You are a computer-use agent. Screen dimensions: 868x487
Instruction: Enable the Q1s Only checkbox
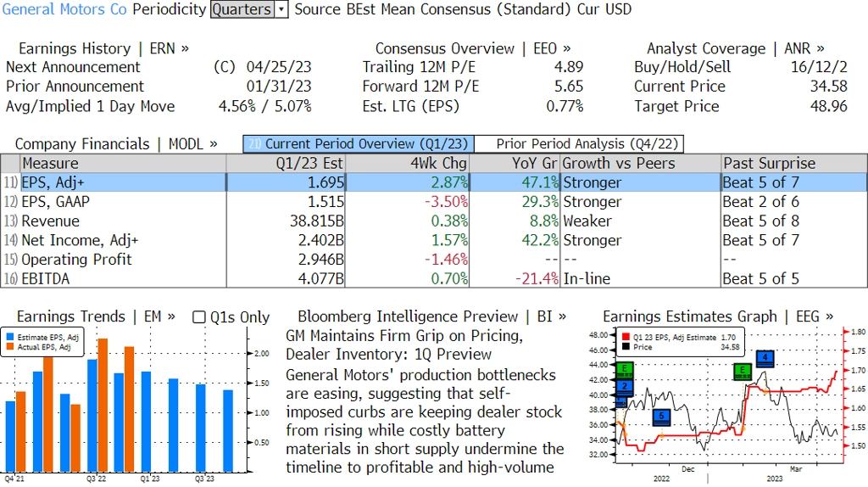coord(198,317)
